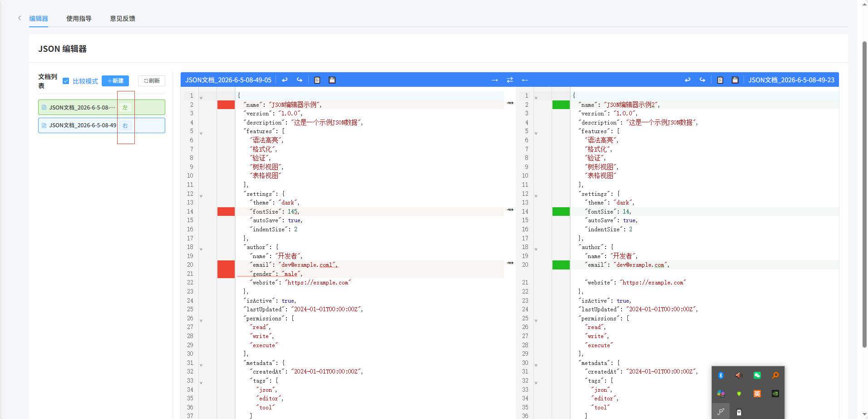Screen dimensions: 868x419
Task: Click the clipboard icon in left editor toolbar
Action: [317, 80]
